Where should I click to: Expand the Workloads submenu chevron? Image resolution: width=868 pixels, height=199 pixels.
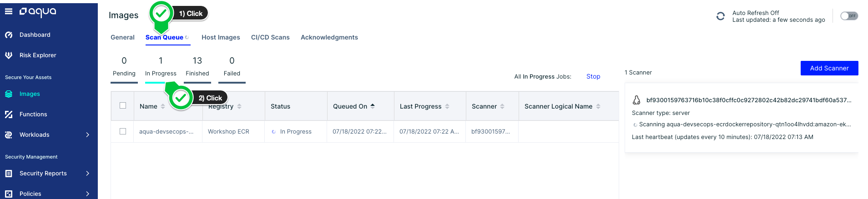88,135
